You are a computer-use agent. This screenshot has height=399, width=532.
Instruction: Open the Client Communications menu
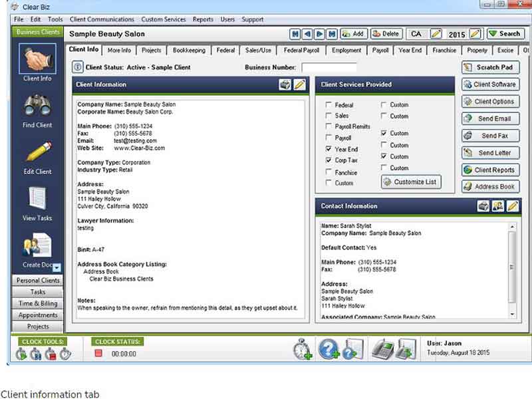(x=102, y=19)
